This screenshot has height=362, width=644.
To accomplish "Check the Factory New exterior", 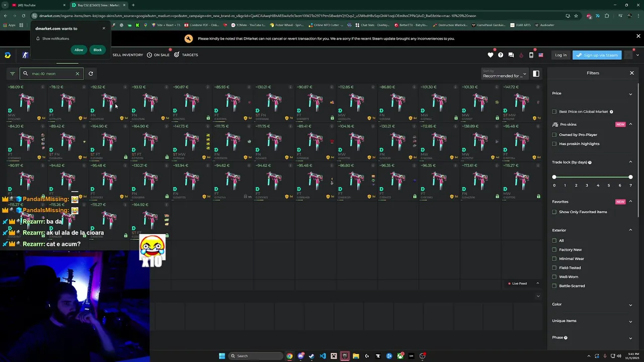I will coord(554,249).
